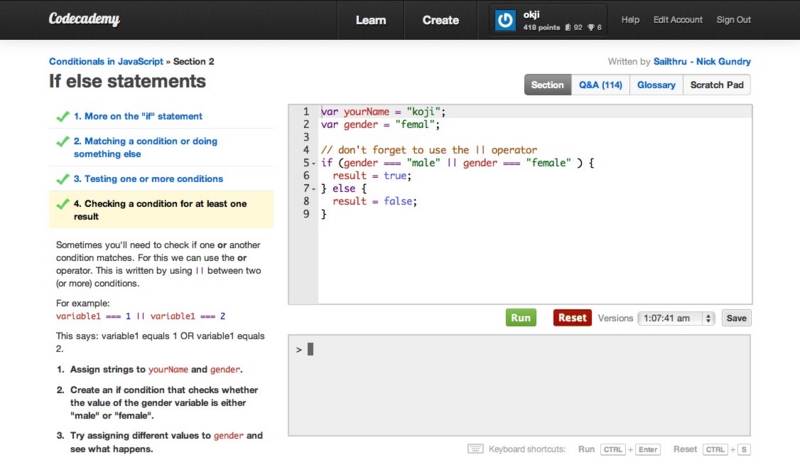Click the 418 points text
This screenshot has width=800, height=460.
click(541, 28)
